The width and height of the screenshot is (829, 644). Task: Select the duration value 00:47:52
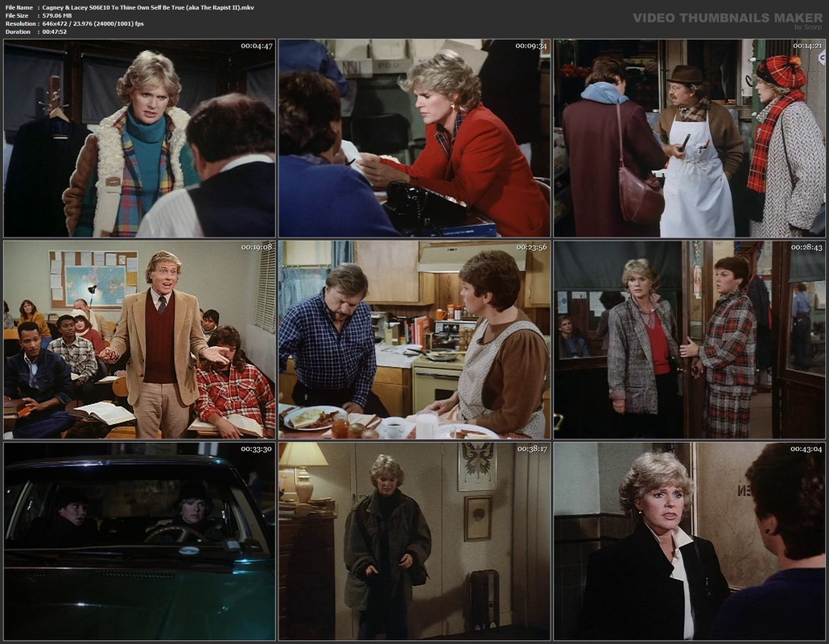(x=55, y=31)
